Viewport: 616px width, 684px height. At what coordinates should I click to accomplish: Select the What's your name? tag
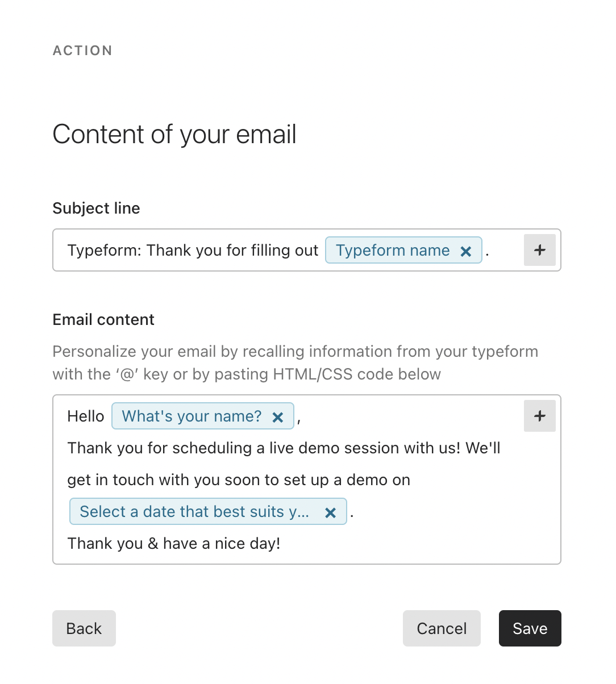coord(192,416)
